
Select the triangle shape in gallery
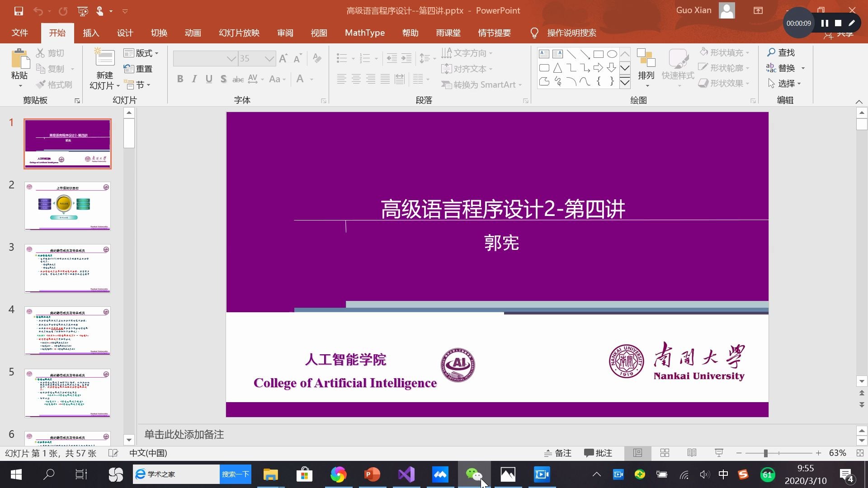click(557, 68)
